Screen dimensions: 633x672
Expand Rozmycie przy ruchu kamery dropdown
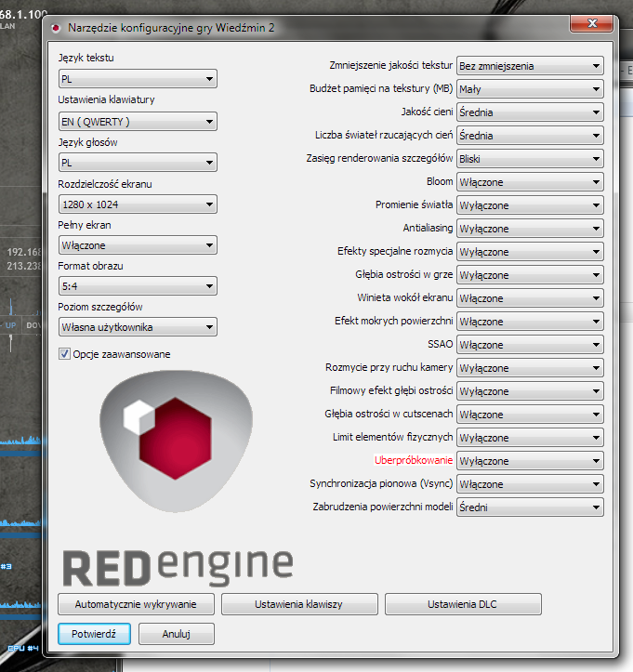(530, 368)
